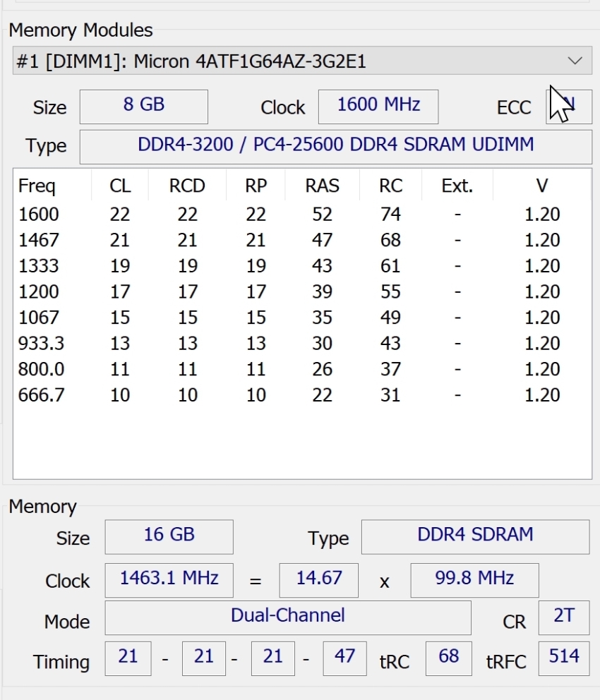Screen dimensions: 600x700
Task: Click the Ext. column header
Action: click(457, 186)
